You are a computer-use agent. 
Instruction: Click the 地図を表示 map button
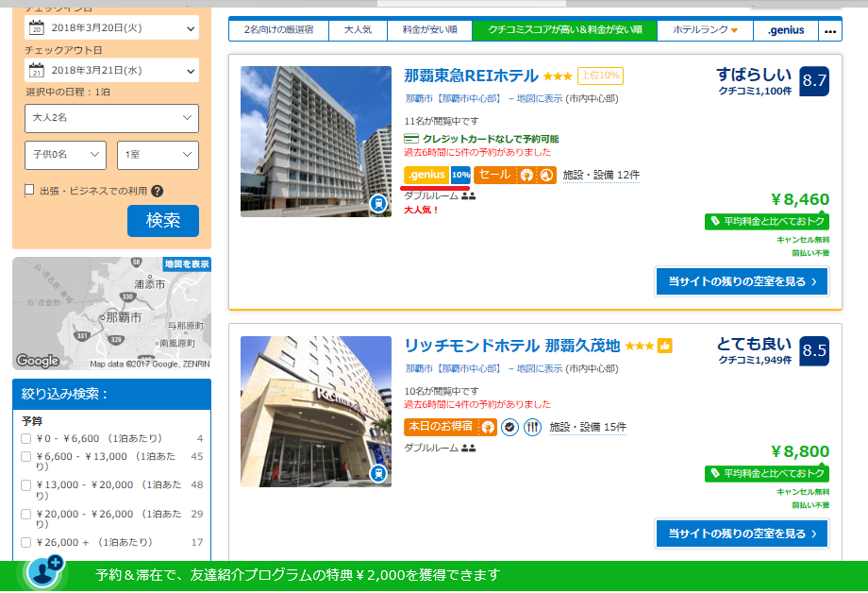(187, 264)
